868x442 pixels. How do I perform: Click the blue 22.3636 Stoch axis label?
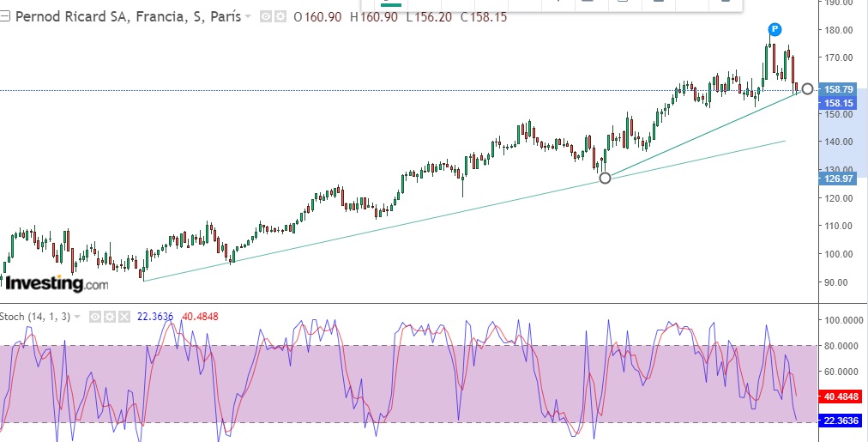(x=841, y=421)
